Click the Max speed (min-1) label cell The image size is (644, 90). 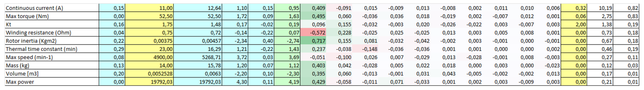[x=52, y=57]
